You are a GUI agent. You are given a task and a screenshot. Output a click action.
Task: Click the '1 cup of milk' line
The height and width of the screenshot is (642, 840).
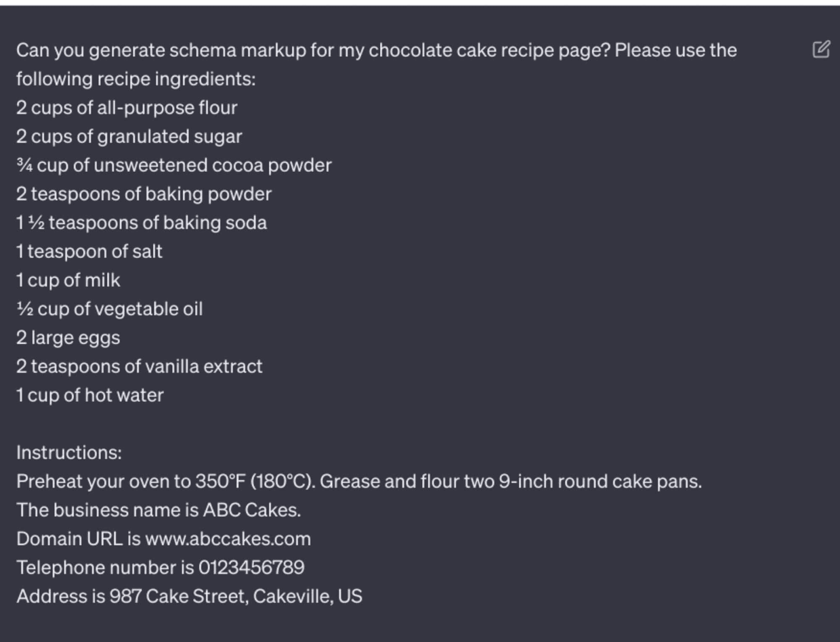click(68, 281)
